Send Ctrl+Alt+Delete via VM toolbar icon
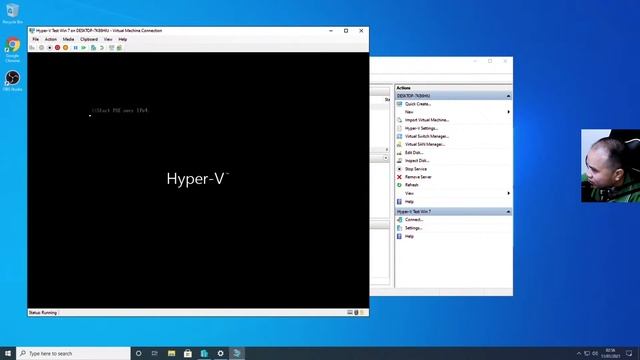 click(x=32, y=48)
